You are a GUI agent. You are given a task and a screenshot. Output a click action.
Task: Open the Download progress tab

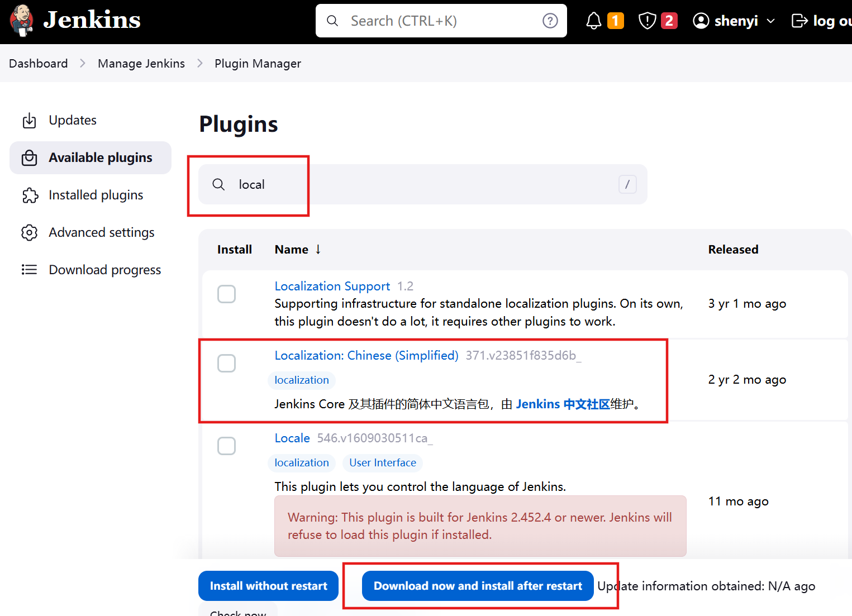pos(91,270)
